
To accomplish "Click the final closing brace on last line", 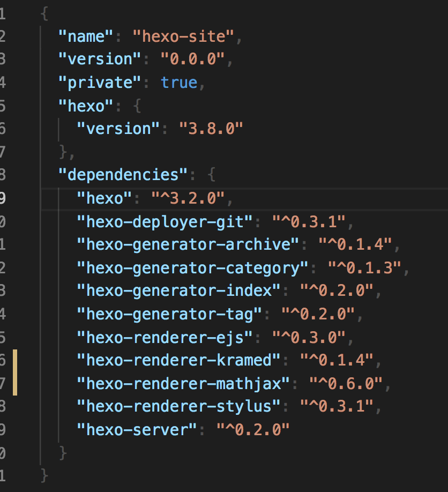I will point(44,475).
